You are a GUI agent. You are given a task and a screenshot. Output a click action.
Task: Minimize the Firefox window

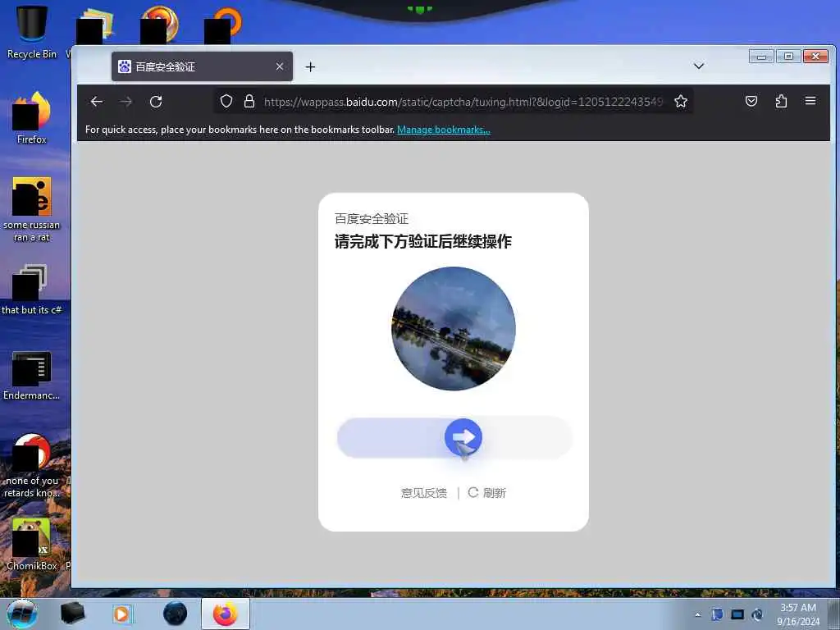(x=761, y=57)
